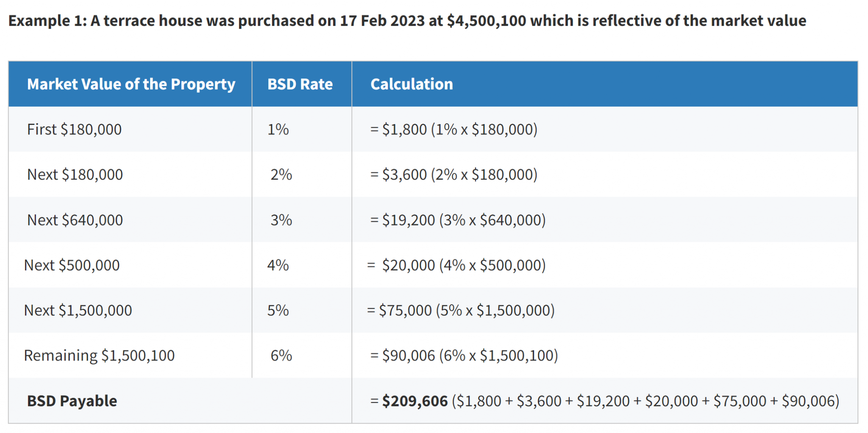Click the BSD Rate column header
The height and width of the screenshot is (433, 868).
click(x=300, y=84)
